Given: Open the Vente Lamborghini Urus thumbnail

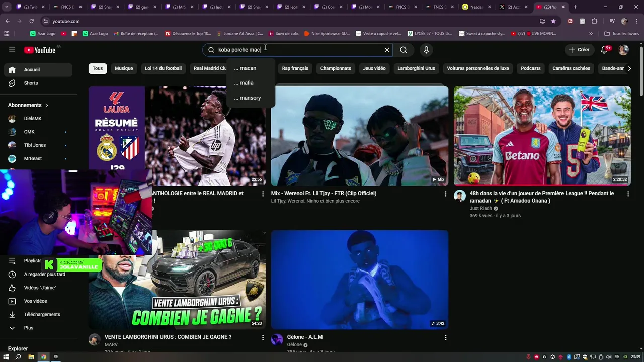Looking at the screenshot, I should pos(177,280).
